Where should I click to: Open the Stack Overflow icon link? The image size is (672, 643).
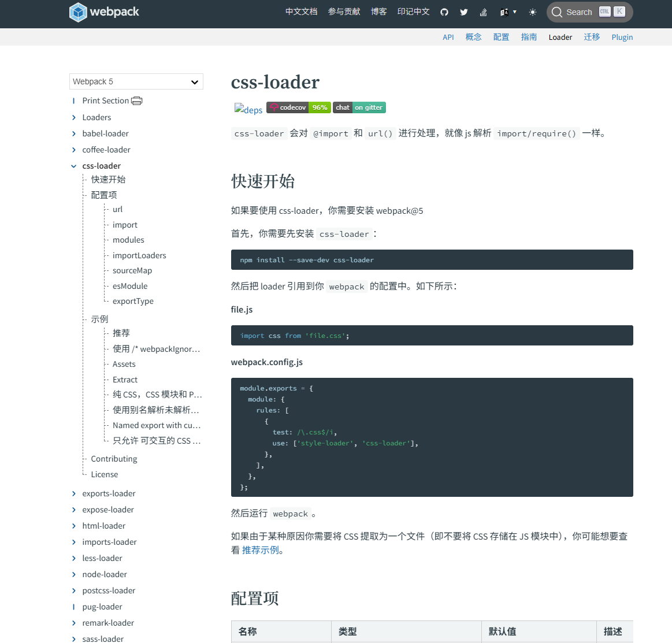(x=484, y=12)
